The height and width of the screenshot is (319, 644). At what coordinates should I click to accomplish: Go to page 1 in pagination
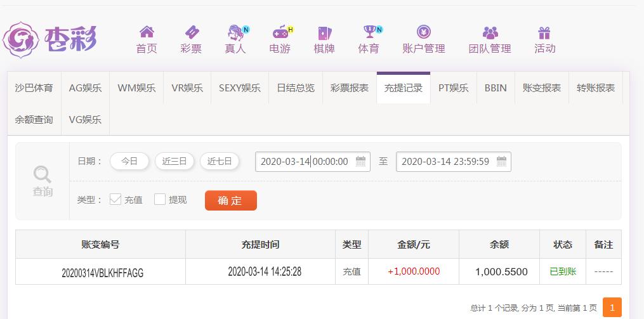click(x=612, y=308)
